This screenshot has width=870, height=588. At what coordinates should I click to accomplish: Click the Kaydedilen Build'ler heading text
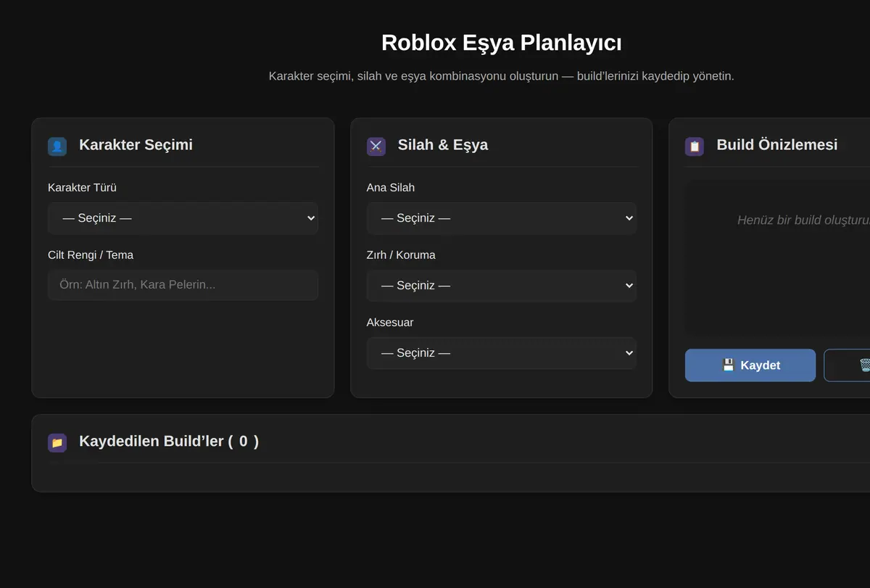(169, 441)
